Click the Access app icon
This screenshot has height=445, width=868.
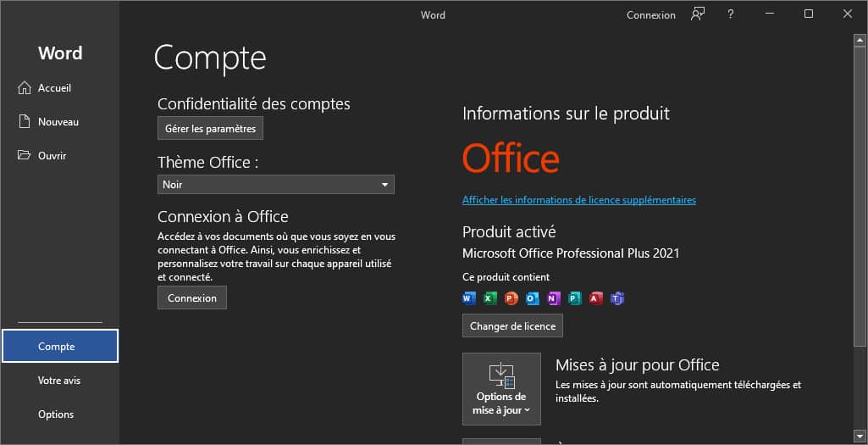tap(595, 298)
